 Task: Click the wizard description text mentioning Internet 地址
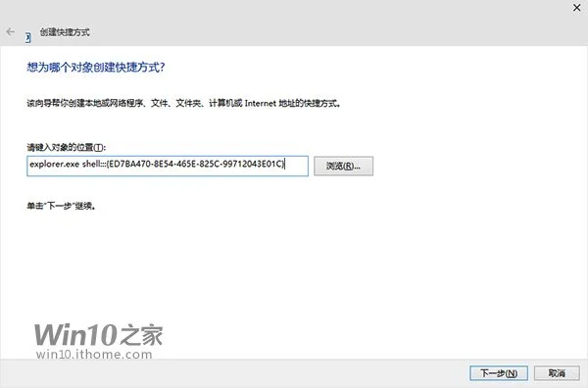(184, 103)
